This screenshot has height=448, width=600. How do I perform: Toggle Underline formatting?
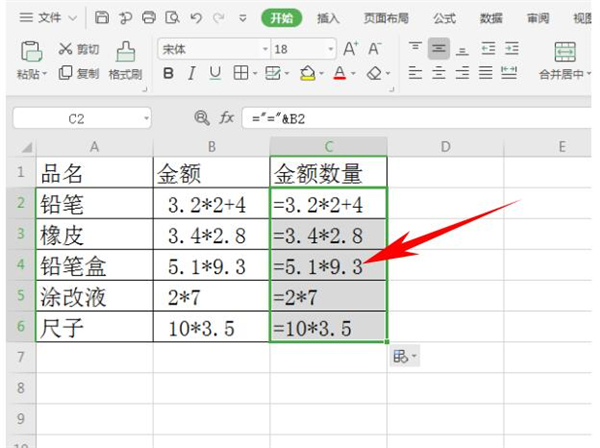tap(215, 73)
